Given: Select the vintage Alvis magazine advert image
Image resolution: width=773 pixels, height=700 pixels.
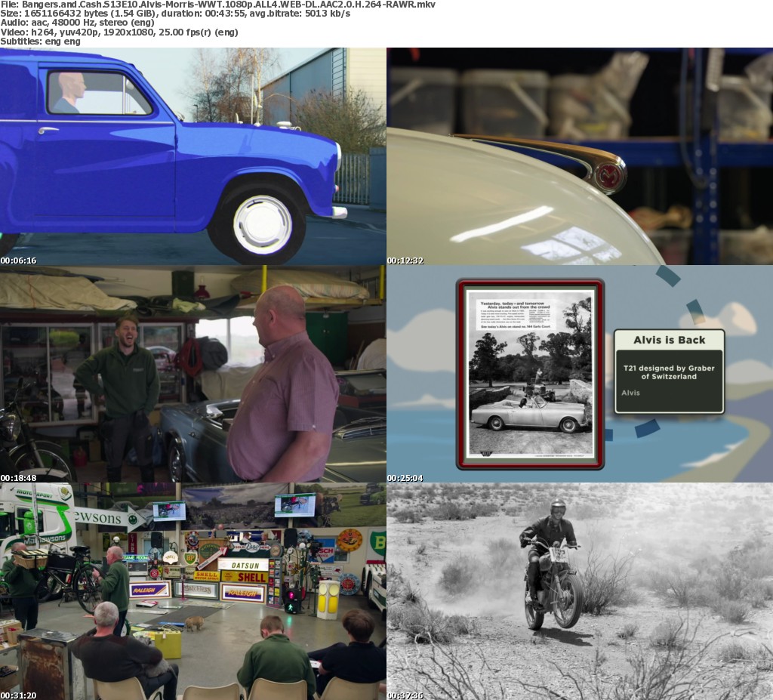Looking at the screenshot, I should click(530, 374).
